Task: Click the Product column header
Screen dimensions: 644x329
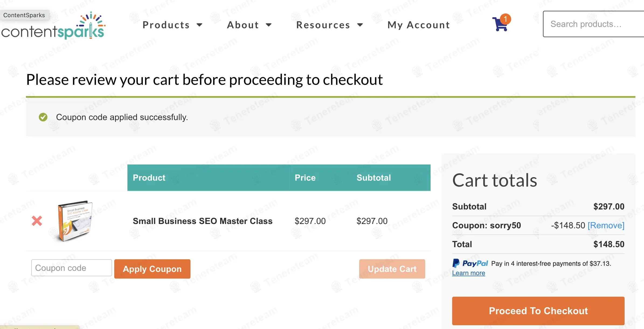Action: 149,178
